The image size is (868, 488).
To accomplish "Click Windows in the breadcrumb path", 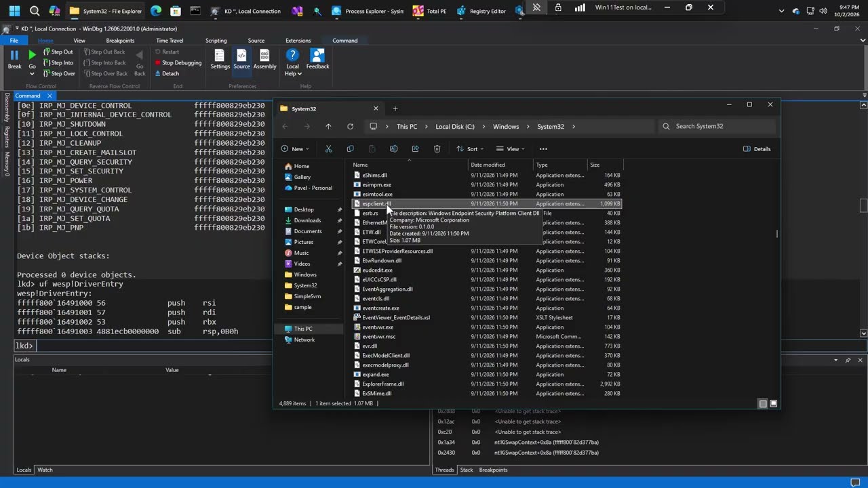I will pos(506,127).
